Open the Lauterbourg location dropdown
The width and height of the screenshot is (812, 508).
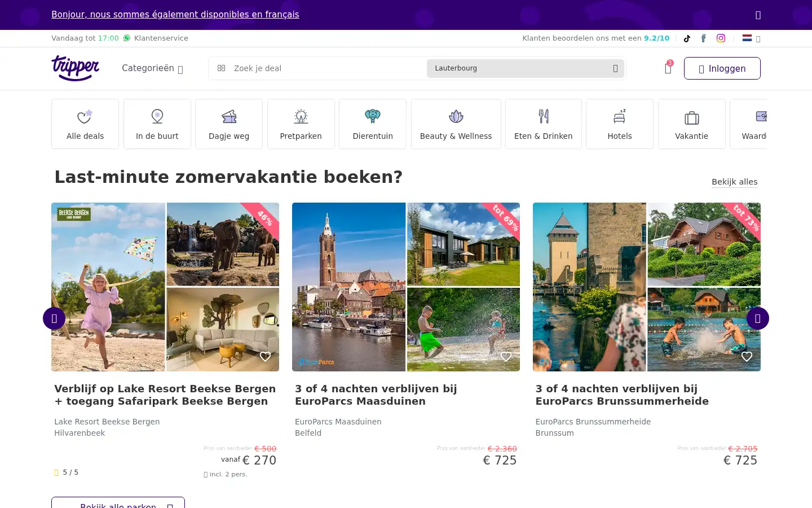pyautogui.click(x=526, y=68)
